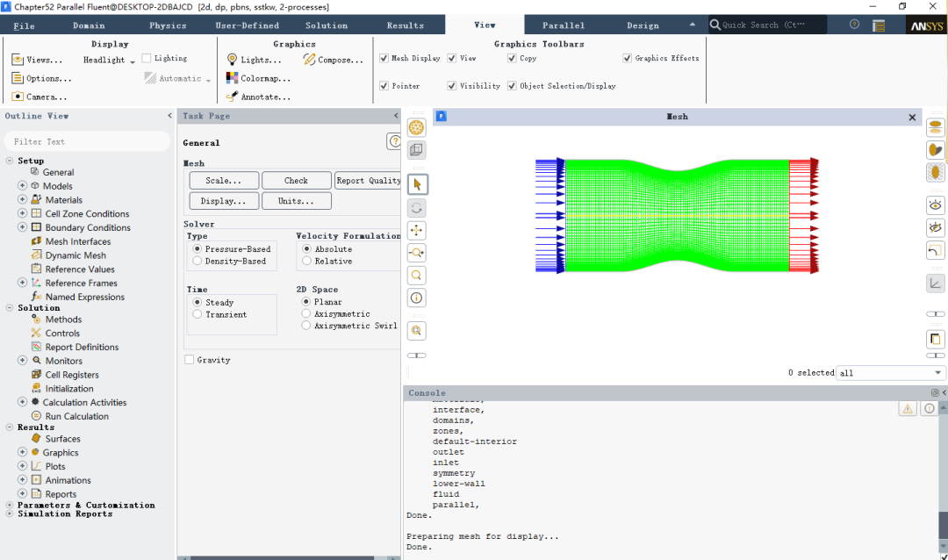Toggle the Pointer toolbar checkbox
The height and width of the screenshot is (560, 948).
tap(384, 86)
